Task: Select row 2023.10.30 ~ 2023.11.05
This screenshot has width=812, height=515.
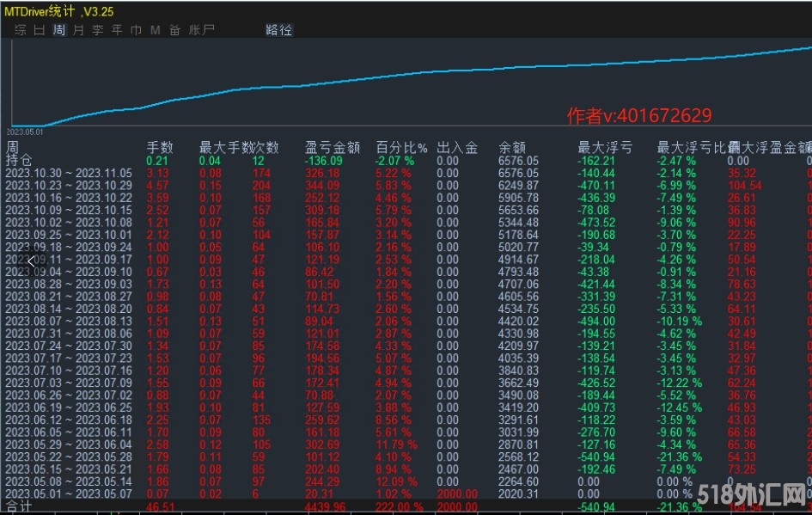Action: click(69, 173)
